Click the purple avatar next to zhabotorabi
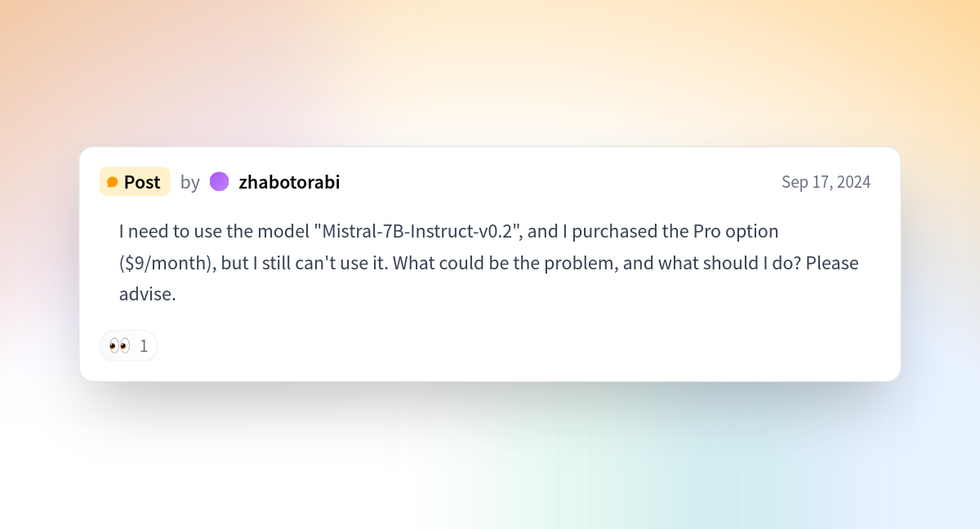This screenshot has width=980, height=529. point(219,181)
